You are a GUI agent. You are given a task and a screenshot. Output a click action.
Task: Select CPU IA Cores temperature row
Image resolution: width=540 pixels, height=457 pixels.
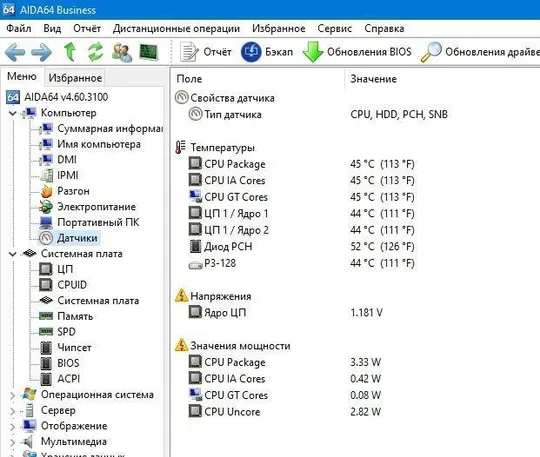tap(302, 180)
